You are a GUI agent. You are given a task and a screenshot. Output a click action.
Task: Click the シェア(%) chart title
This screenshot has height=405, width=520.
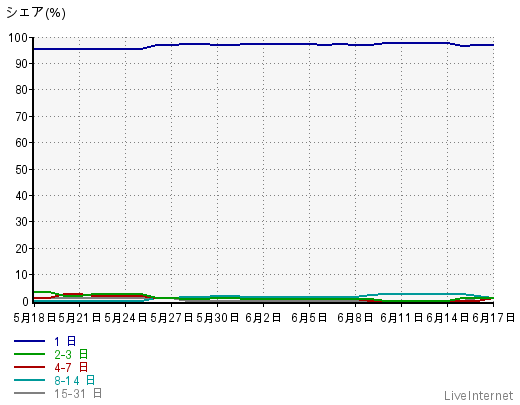point(36,13)
